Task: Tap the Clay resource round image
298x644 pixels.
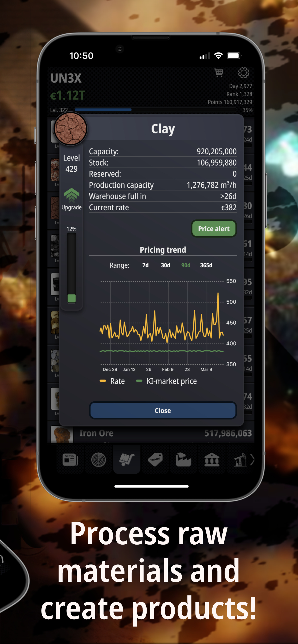Action: pos(71,128)
